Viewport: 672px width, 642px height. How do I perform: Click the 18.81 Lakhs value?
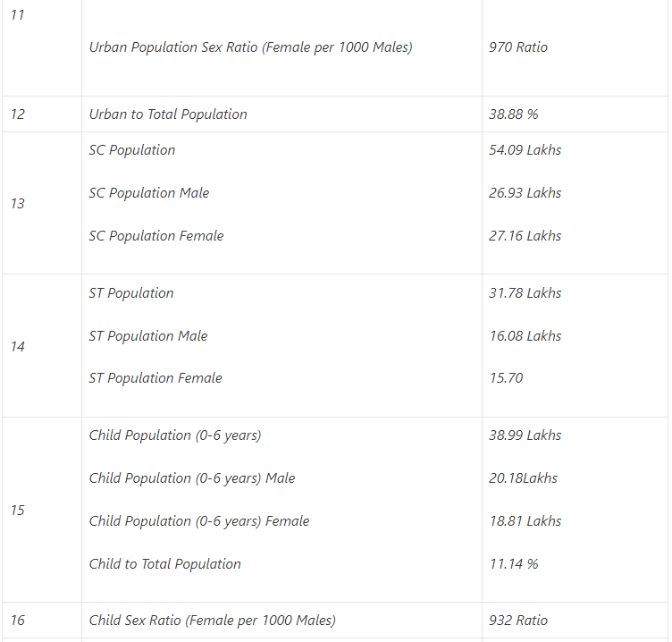[x=525, y=521]
